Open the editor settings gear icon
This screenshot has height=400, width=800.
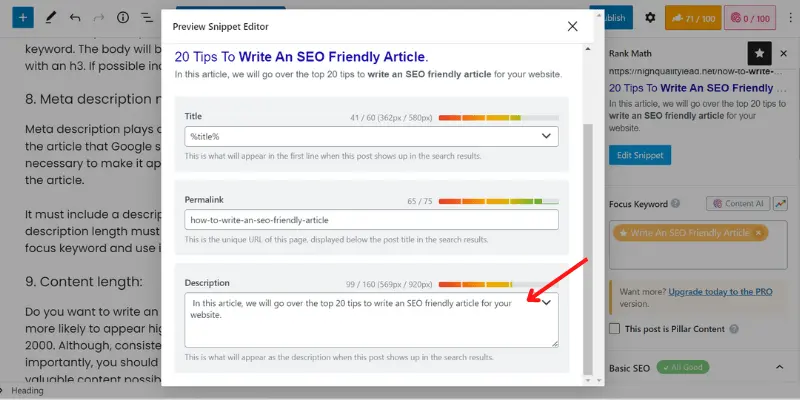pos(649,18)
